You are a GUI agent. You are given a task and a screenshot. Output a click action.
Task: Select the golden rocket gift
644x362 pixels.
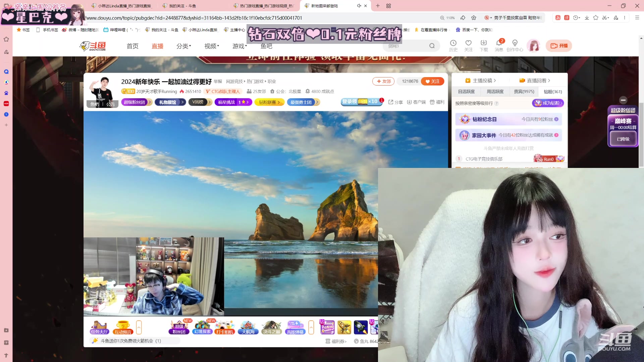click(344, 327)
